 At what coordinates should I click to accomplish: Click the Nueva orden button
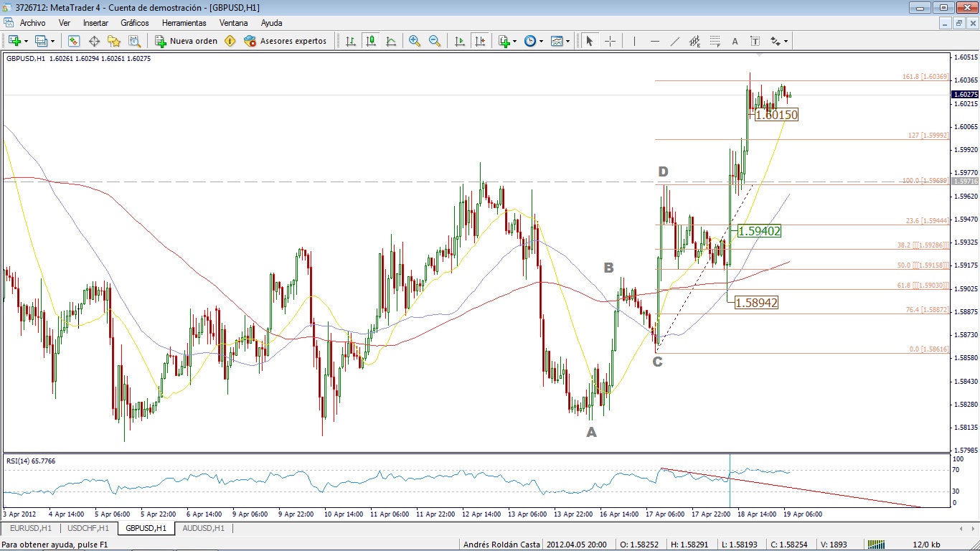coord(187,41)
